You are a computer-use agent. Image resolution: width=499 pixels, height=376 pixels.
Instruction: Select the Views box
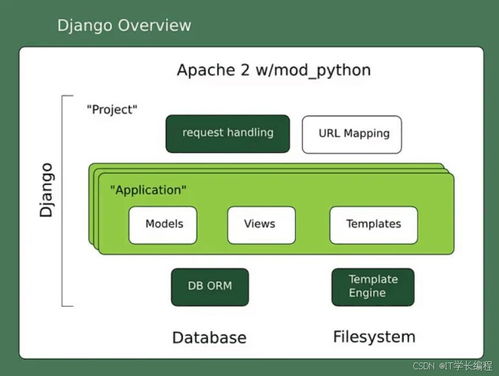coord(261,225)
